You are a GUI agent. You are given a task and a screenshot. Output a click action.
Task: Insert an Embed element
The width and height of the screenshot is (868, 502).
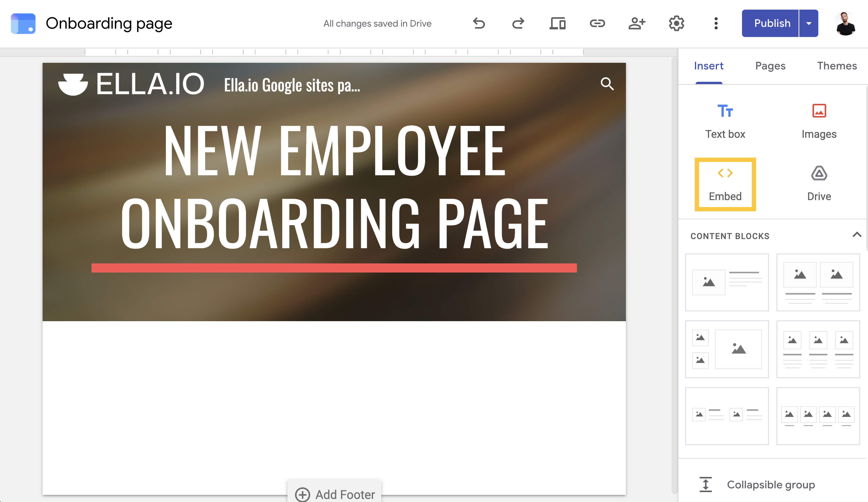tap(725, 184)
